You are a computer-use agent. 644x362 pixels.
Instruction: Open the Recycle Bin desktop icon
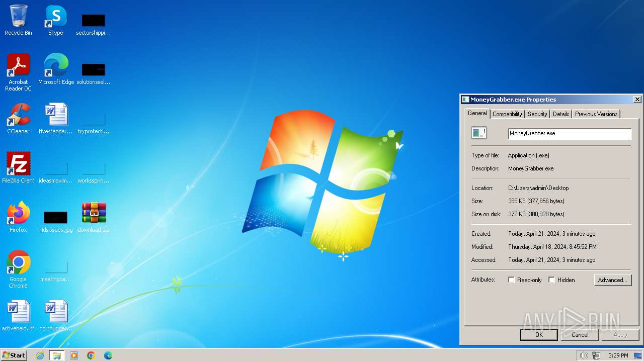click(x=18, y=20)
